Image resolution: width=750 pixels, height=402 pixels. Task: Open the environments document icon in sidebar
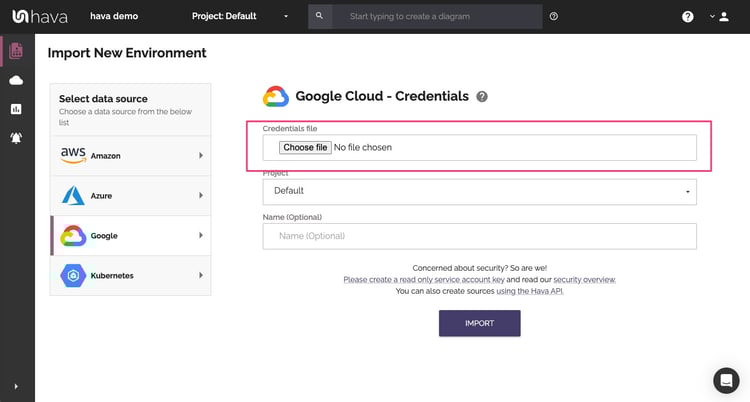tap(16, 51)
